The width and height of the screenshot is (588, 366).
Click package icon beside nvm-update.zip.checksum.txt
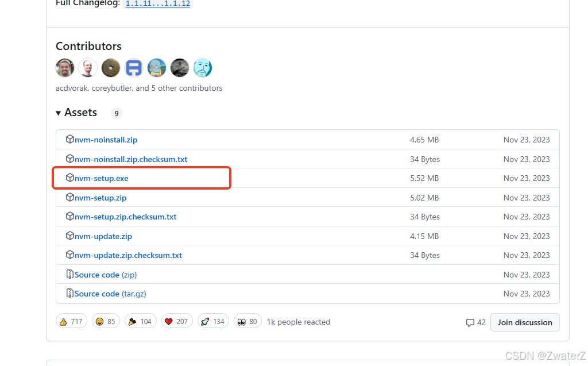[x=69, y=255]
